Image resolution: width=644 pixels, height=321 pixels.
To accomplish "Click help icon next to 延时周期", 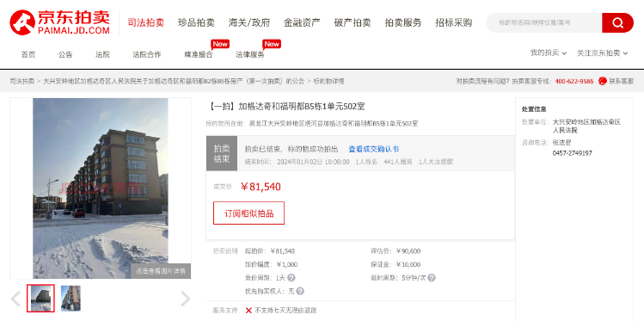I will point(432,278).
